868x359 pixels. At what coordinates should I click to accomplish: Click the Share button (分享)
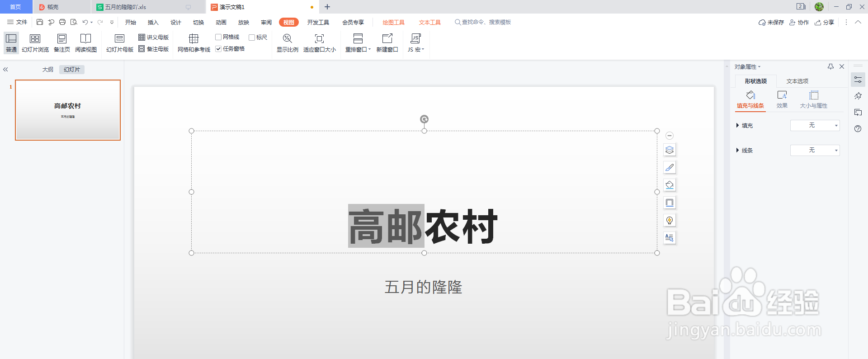824,22
